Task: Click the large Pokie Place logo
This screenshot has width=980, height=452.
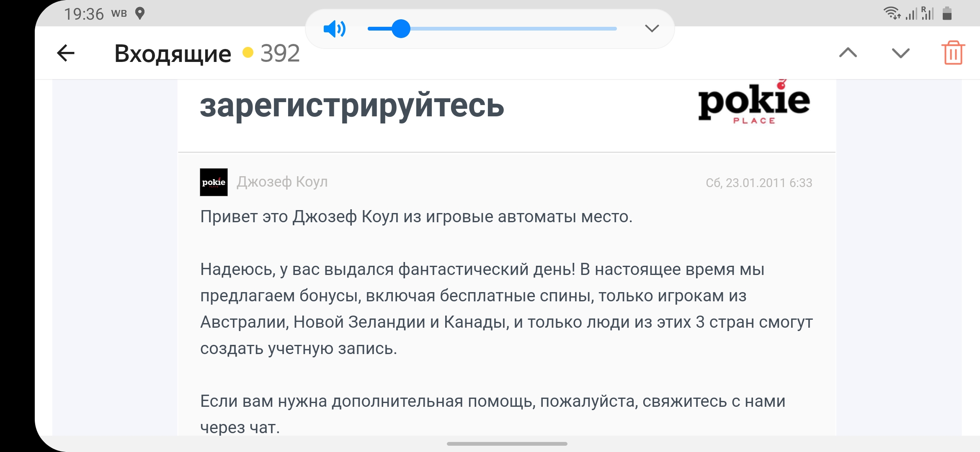Action: (x=754, y=104)
